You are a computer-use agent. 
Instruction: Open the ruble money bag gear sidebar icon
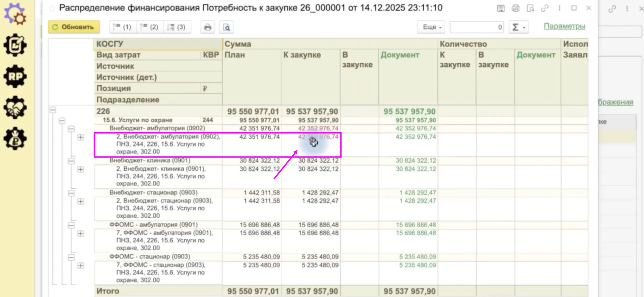[x=15, y=138]
